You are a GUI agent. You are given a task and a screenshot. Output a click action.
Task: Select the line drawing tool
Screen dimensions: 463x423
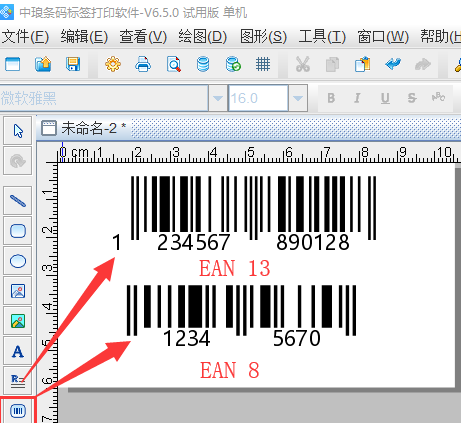coord(18,201)
